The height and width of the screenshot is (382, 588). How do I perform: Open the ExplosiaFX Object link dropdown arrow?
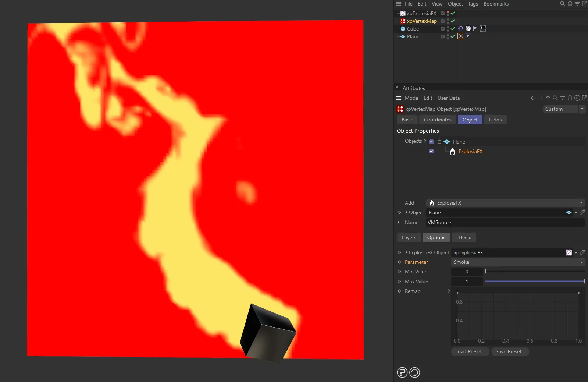(576, 252)
